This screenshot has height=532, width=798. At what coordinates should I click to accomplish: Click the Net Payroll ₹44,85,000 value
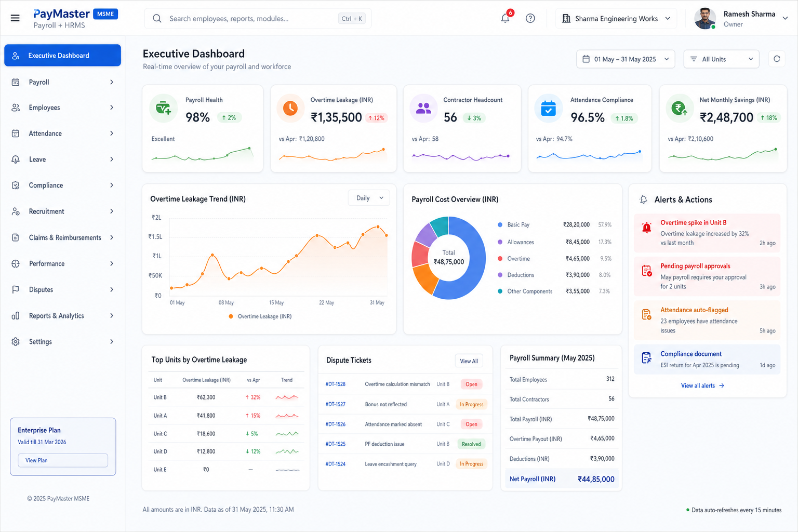point(596,479)
